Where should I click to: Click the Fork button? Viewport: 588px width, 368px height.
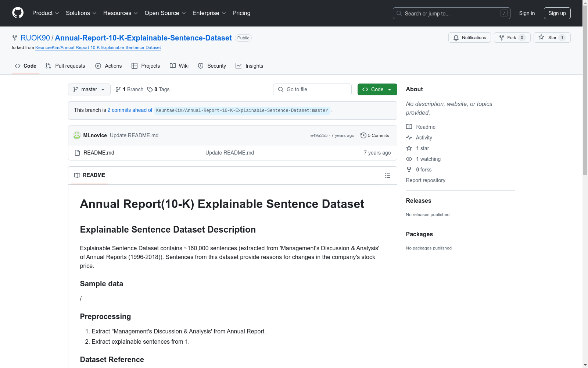tap(512, 38)
